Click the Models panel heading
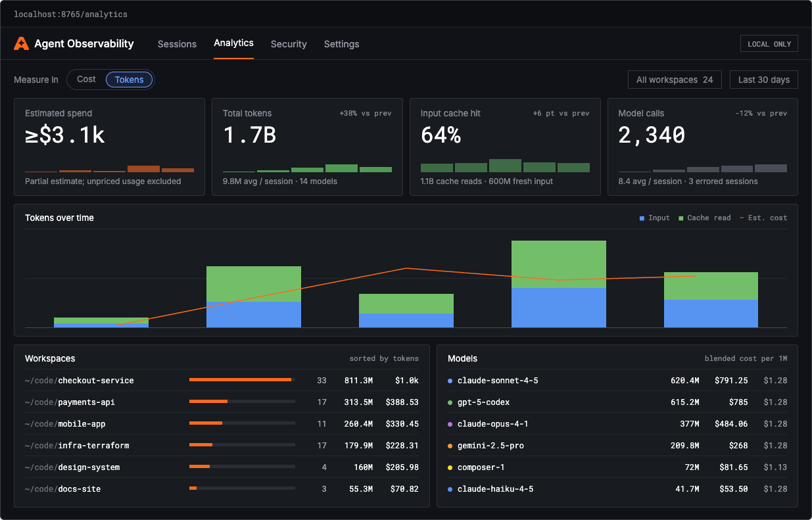The height and width of the screenshot is (520, 812). (462, 358)
